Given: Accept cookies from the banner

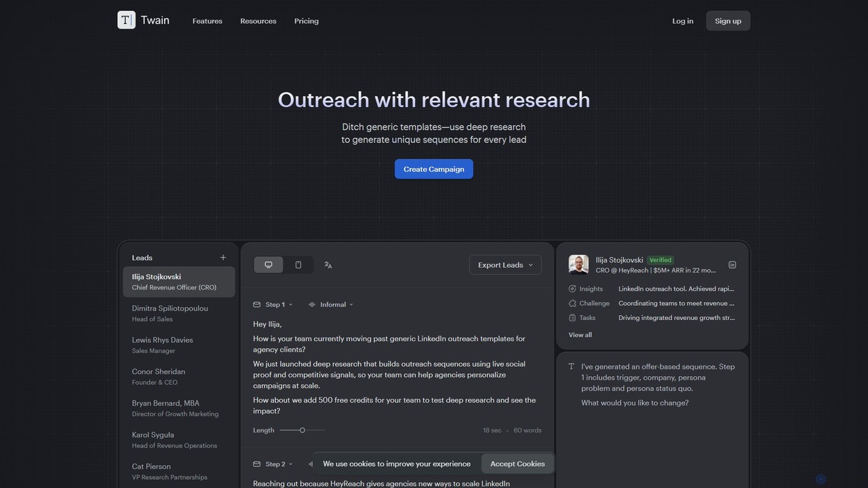Looking at the screenshot, I should [x=517, y=464].
